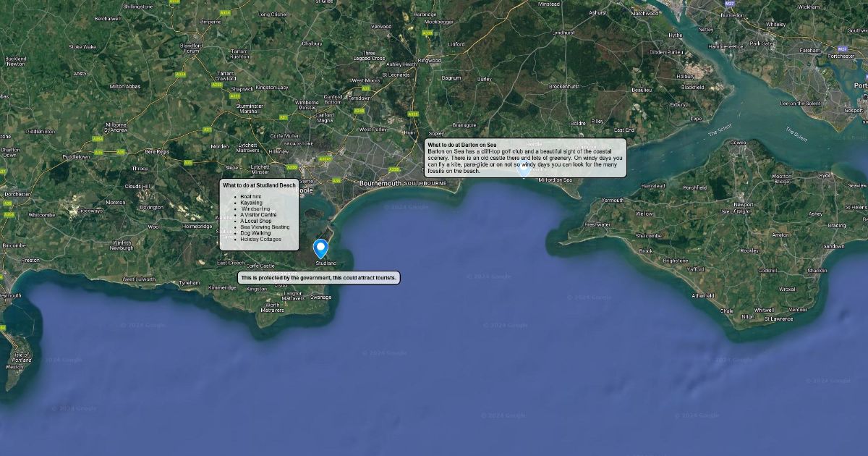This screenshot has width=868, height=456.
Task: Click the blue Studland map pin
Action: pyautogui.click(x=320, y=248)
